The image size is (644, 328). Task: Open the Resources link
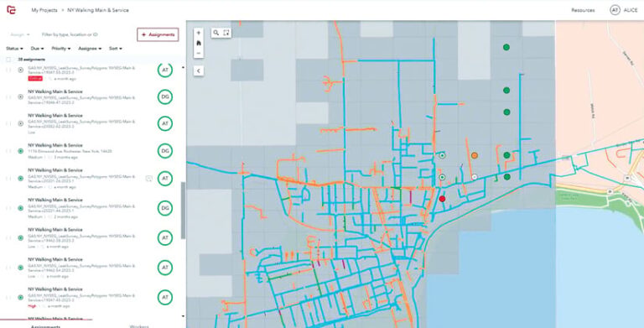tap(583, 10)
